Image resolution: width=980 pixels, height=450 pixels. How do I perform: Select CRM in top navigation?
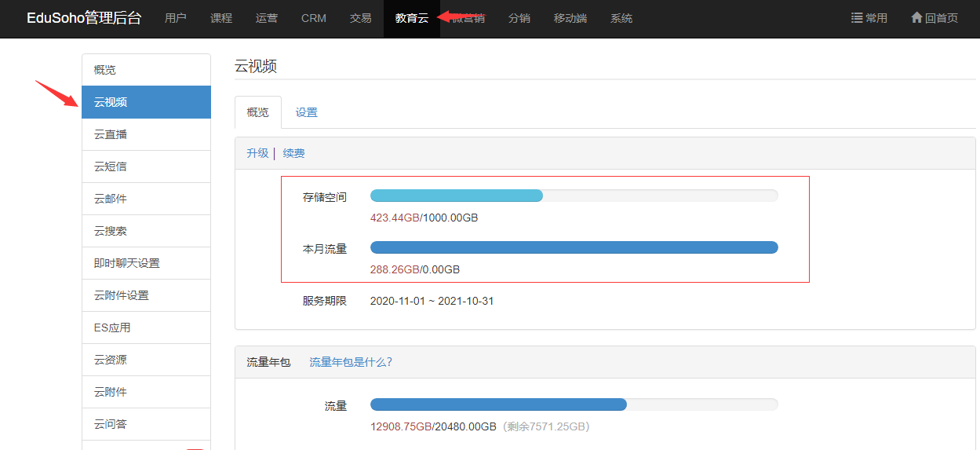314,18
